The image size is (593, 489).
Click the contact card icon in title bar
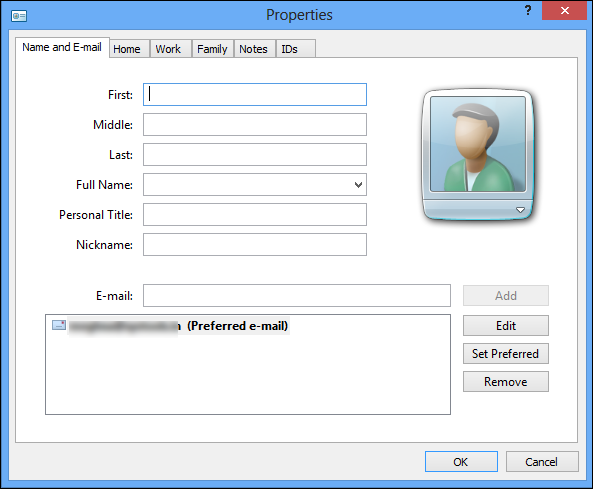(x=19, y=16)
